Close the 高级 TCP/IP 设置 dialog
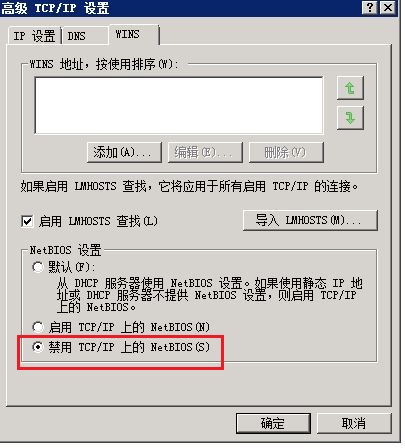Image resolution: width=405 pixels, height=448 pixels. click(388, 7)
